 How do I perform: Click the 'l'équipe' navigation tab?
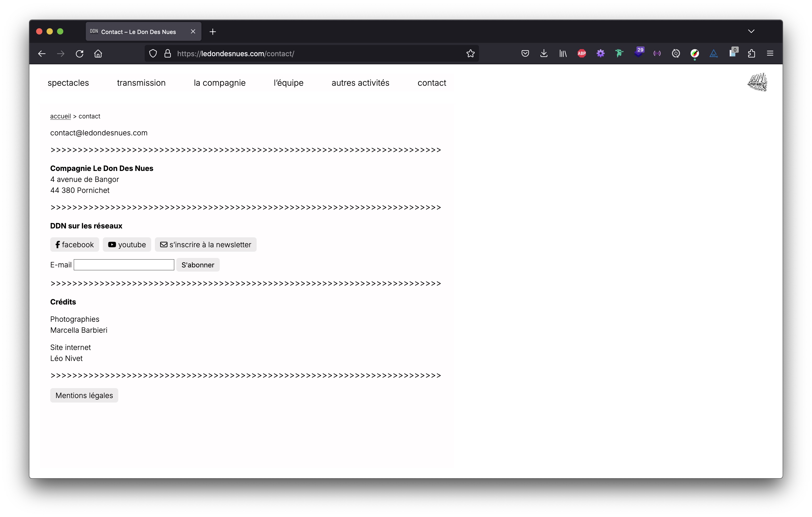[x=288, y=83]
